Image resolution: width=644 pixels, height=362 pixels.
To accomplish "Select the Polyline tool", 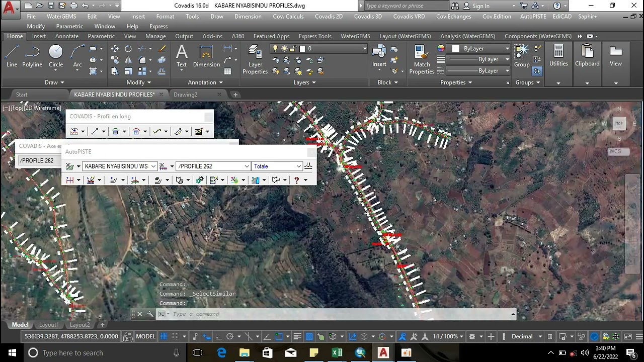I will point(32,56).
